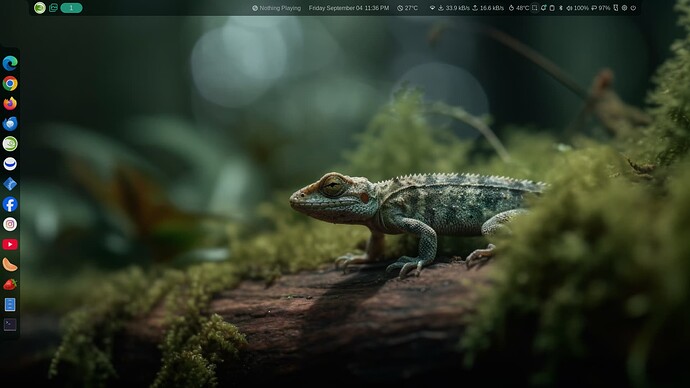Launch the strawberry app in dock

[10, 285]
